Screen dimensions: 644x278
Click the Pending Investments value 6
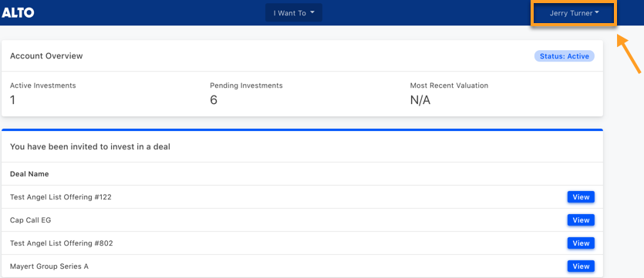coord(214,99)
